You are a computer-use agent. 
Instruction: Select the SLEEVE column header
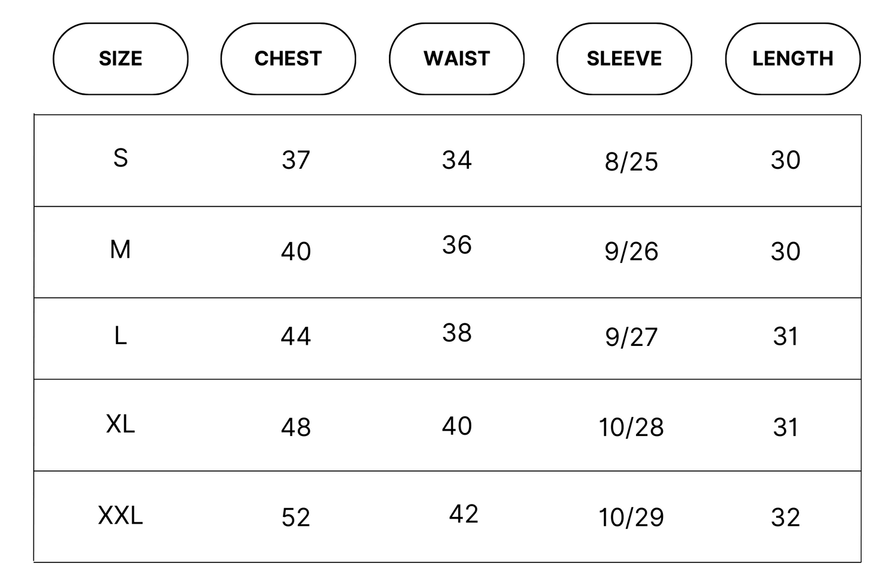click(624, 58)
